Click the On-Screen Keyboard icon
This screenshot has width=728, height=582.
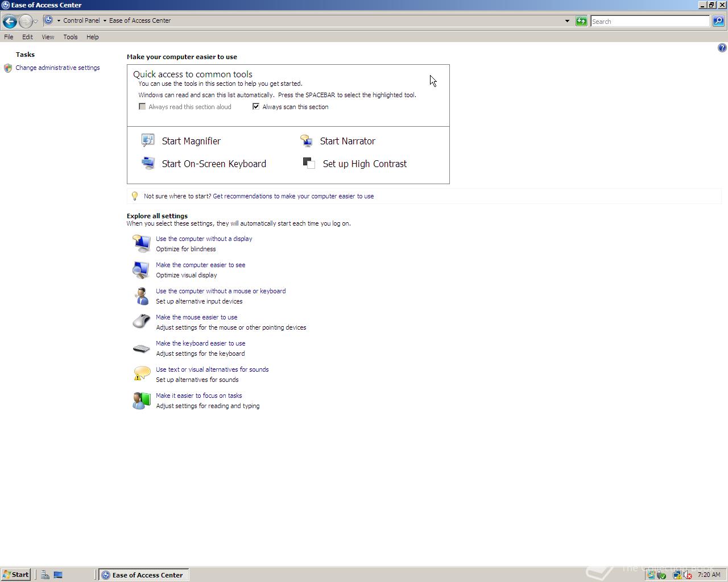tap(148, 163)
